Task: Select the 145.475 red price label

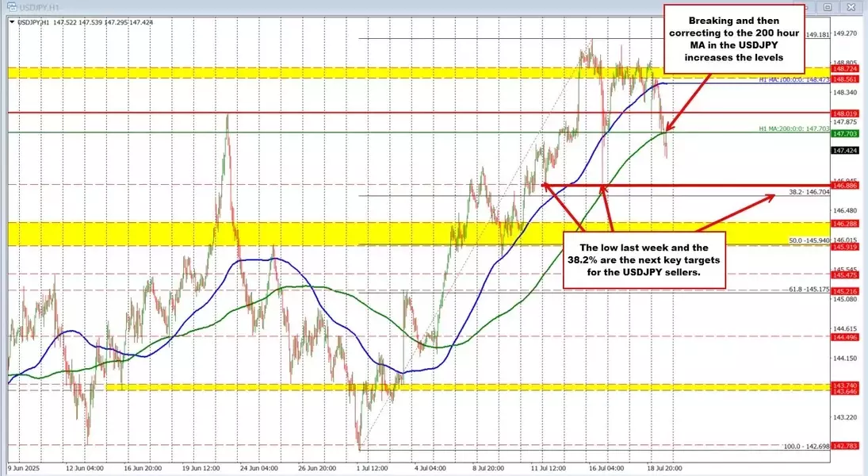Action: 845,274
